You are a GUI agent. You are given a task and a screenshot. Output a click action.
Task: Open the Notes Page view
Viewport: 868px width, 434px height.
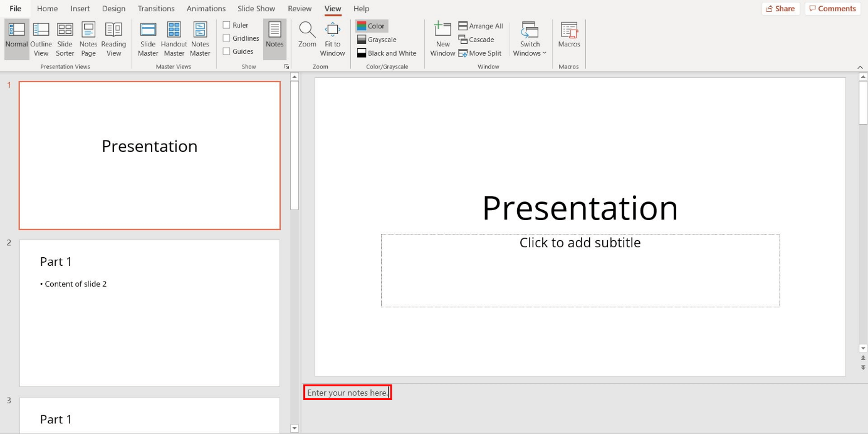[88, 38]
